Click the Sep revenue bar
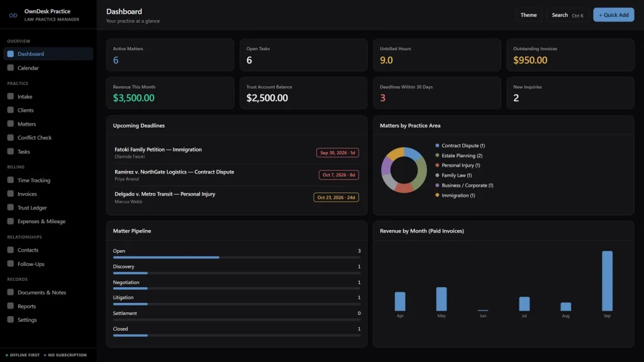The image size is (644, 362). pyautogui.click(x=607, y=281)
